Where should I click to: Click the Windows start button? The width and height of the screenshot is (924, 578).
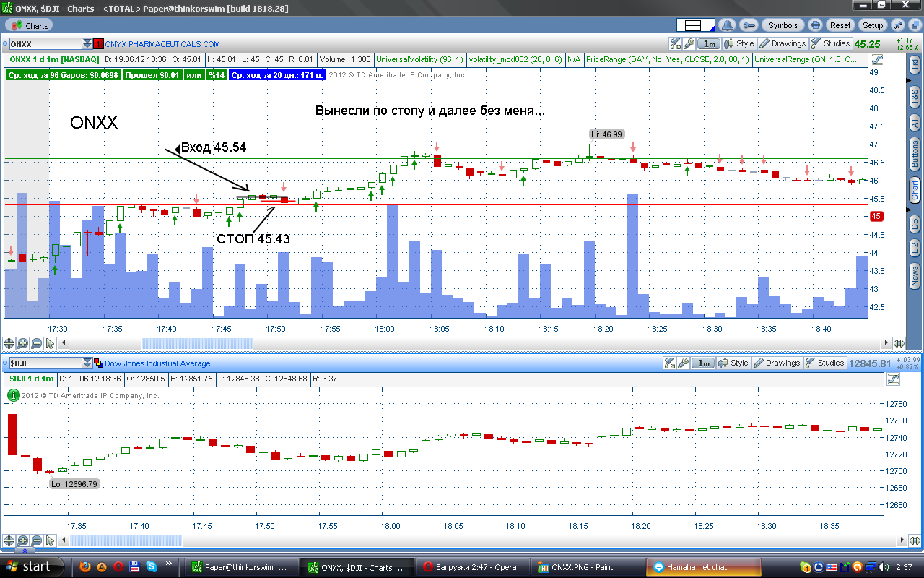(x=32, y=567)
